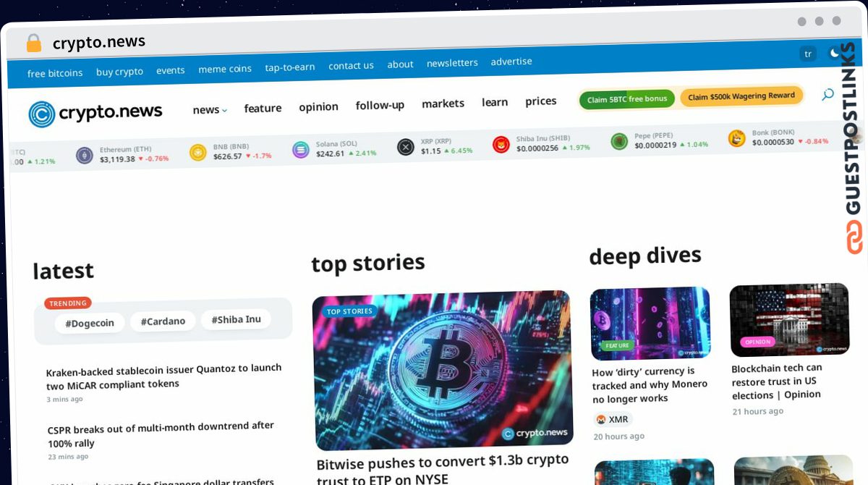The width and height of the screenshot is (868, 485).
Task: Expand the news dropdown menu
Action: [210, 110]
